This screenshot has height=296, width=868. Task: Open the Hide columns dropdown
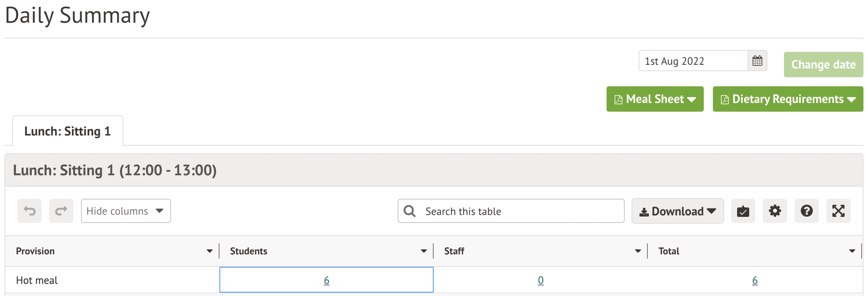click(126, 211)
